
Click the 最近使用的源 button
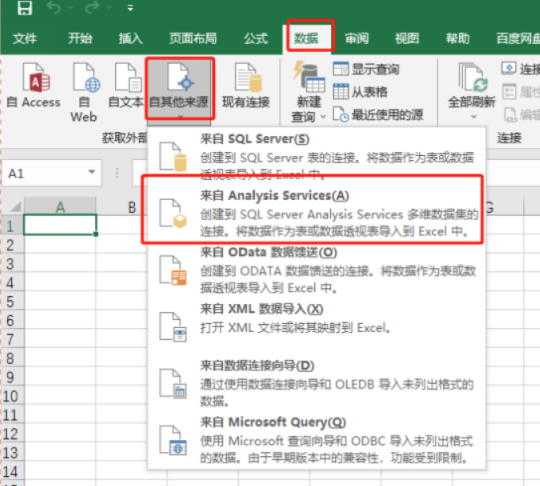(378, 115)
